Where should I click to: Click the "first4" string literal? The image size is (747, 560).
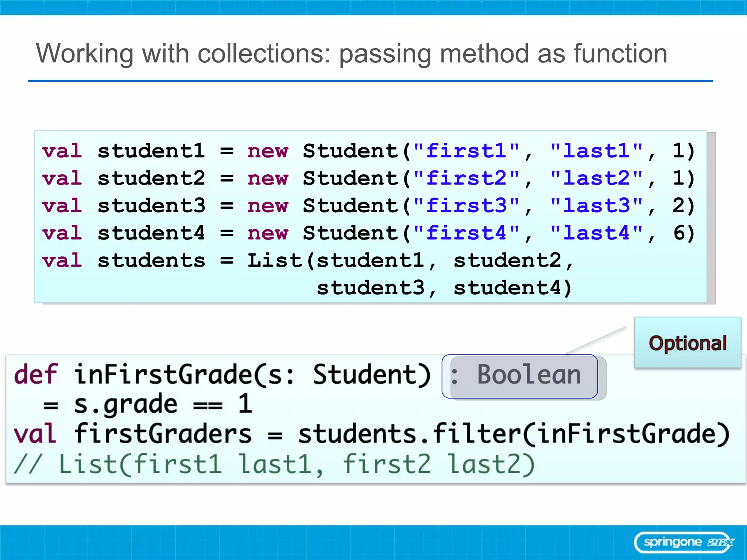(466, 233)
